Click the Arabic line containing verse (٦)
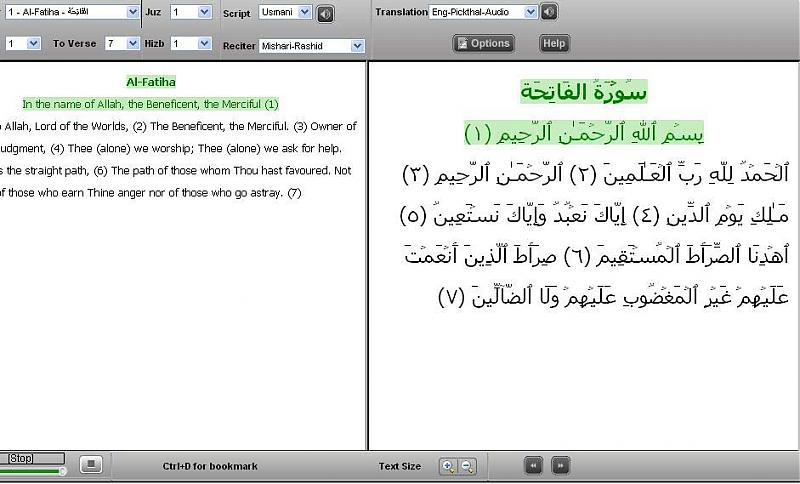Image resolution: width=800 pixels, height=484 pixels. click(597, 255)
